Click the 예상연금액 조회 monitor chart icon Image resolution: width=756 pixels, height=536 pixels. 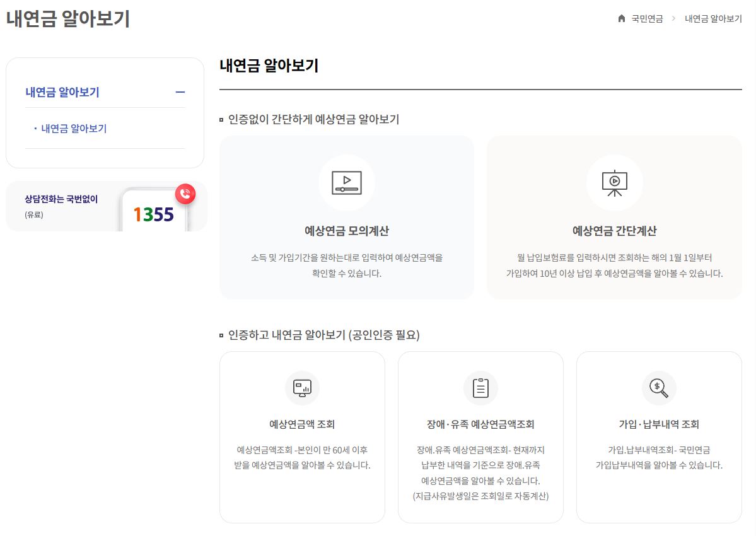[x=302, y=388]
